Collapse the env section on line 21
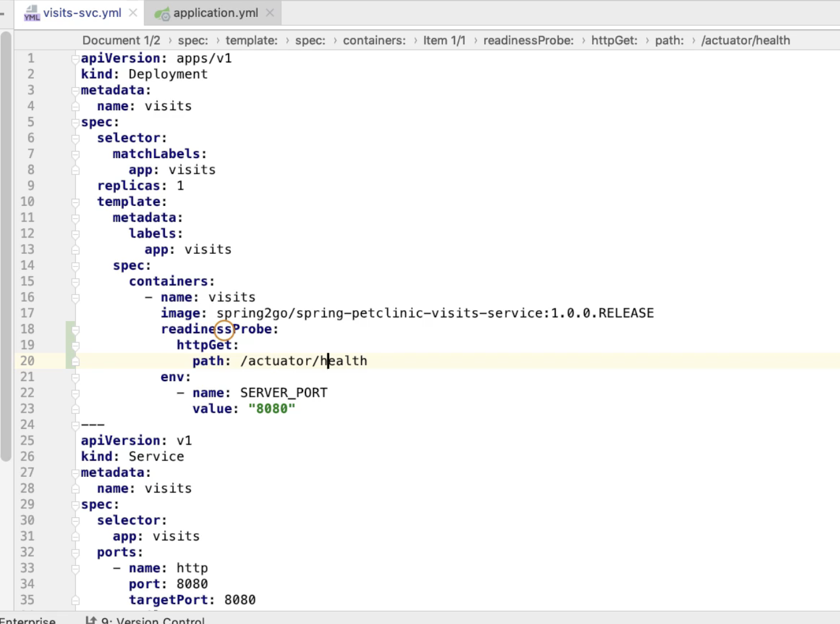 [x=75, y=377]
